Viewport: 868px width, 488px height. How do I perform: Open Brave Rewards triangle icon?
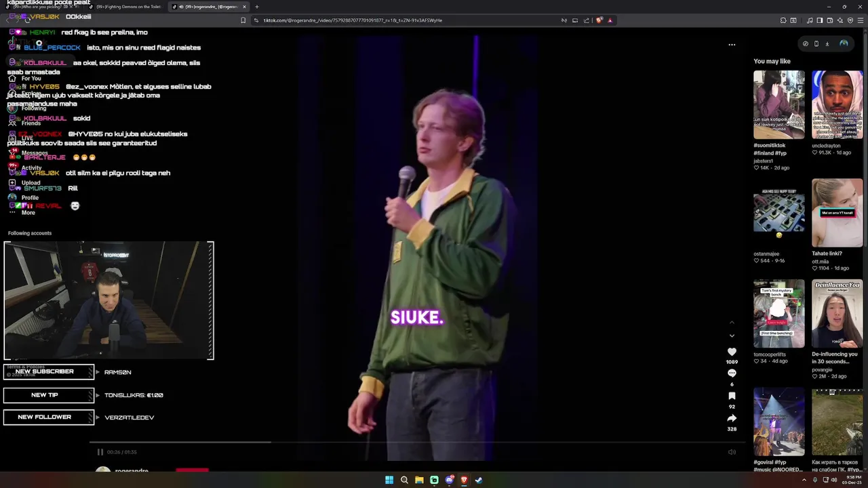pyautogui.click(x=610, y=20)
